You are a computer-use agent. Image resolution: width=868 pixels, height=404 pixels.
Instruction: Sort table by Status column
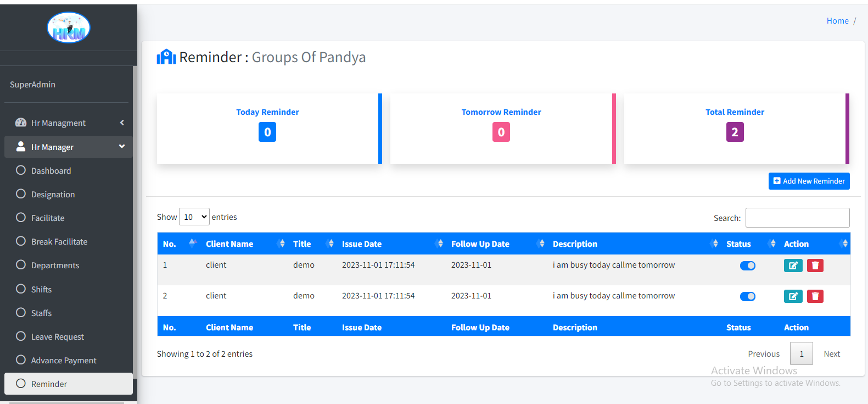point(749,243)
